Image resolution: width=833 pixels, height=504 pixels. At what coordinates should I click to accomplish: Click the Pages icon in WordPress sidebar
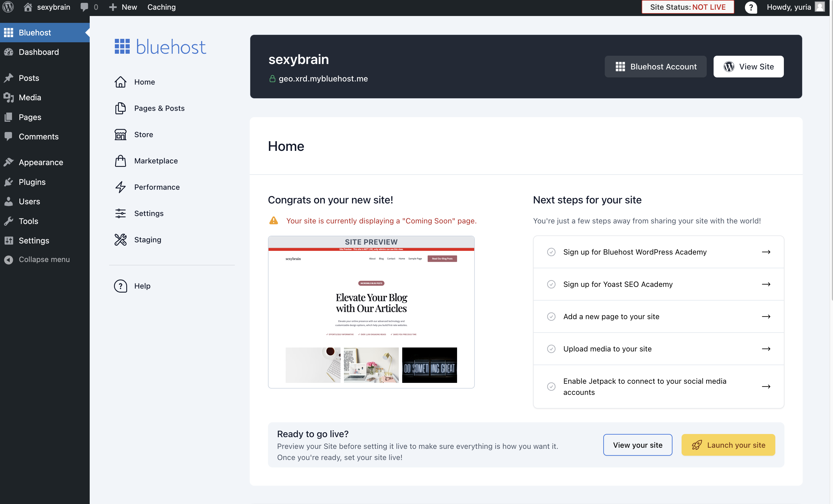pyautogui.click(x=9, y=117)
